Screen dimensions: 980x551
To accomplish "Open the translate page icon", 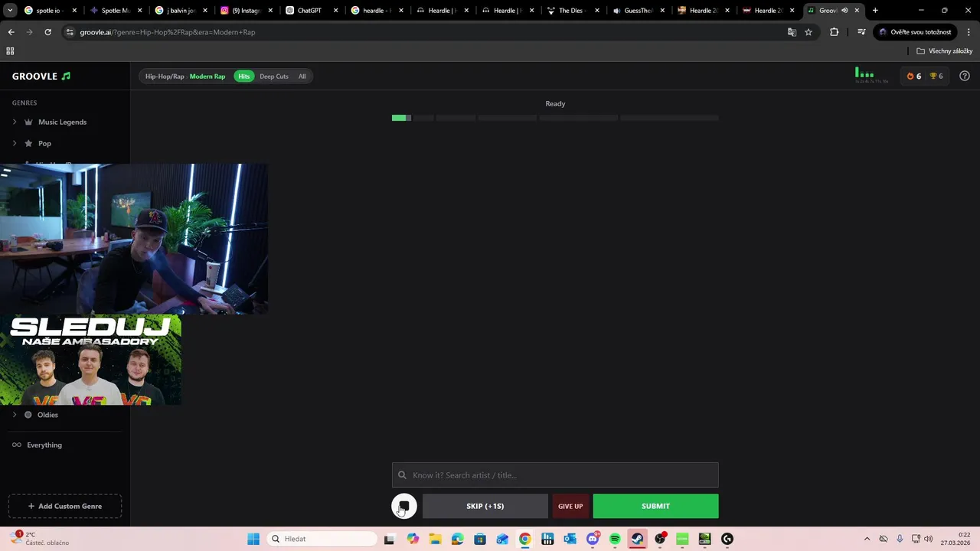I will pyautogui.click(x=792, y=32).
